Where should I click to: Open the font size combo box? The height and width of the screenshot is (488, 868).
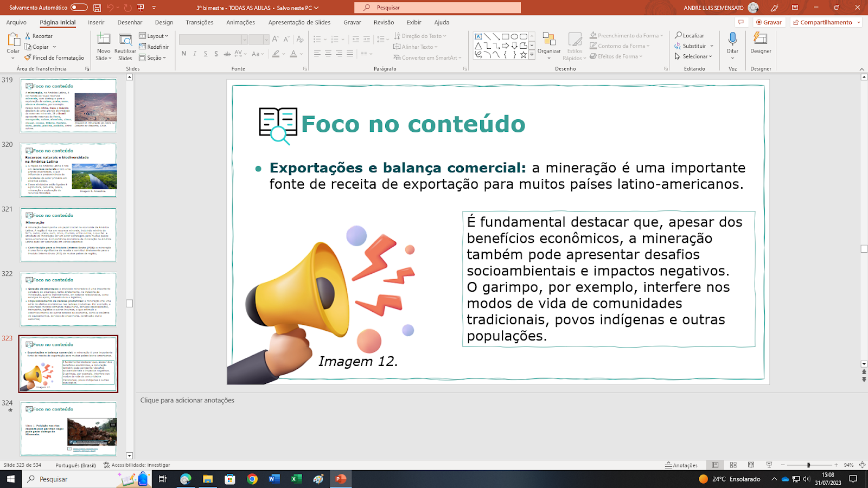[259, 40]
